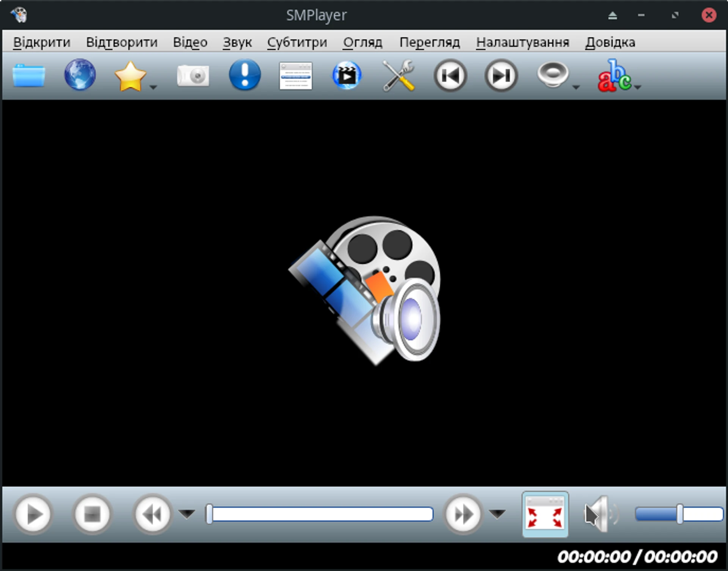The height and width of the screenshot is (571, 728).
Task: Open the Відтворити menu
Action: (x=122, y=42)
